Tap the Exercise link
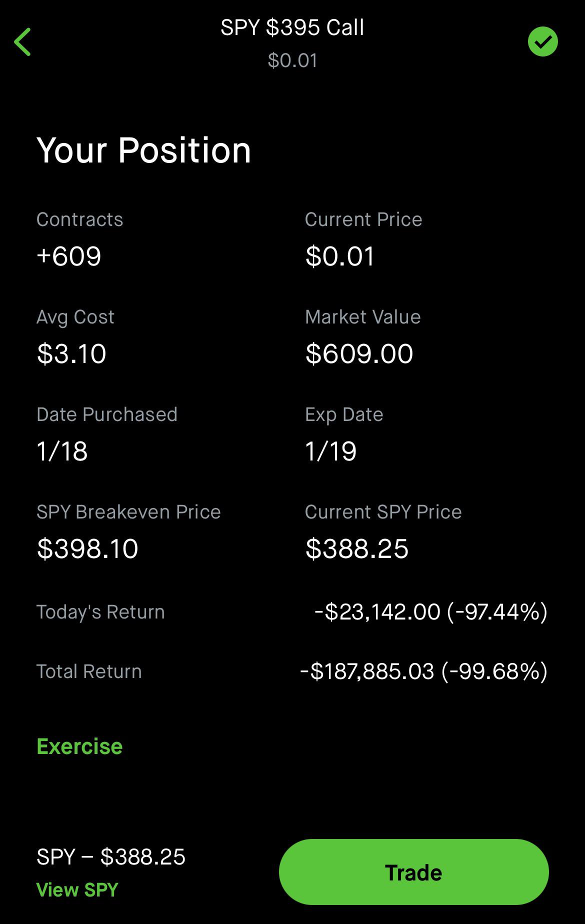Image resolution: width=585 pixels, height=924 pixels. pyautogui.click(x=79, y=746)
